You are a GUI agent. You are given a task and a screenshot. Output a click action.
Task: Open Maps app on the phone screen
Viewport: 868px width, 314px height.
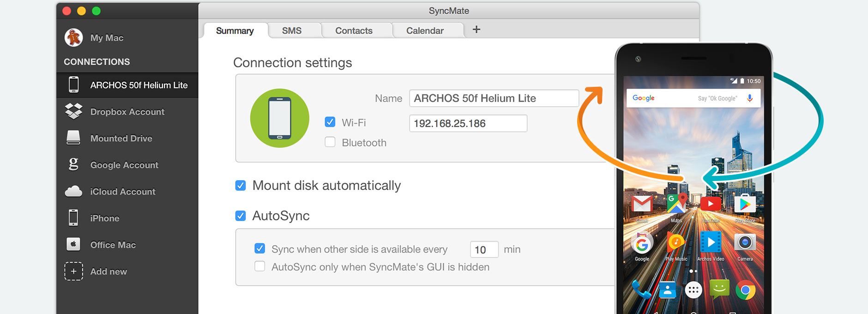click(676, 204)
